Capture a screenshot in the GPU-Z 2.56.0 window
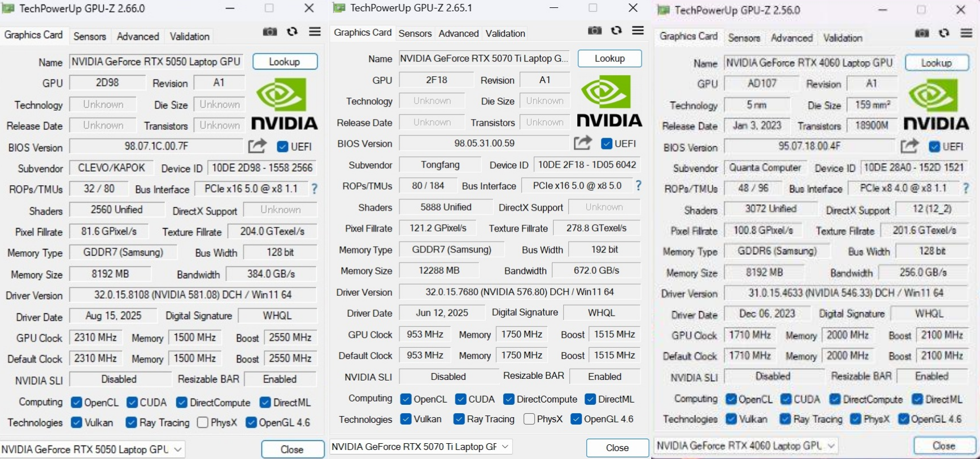The width and height of the screenshot is (980, 459). (922, 33)
